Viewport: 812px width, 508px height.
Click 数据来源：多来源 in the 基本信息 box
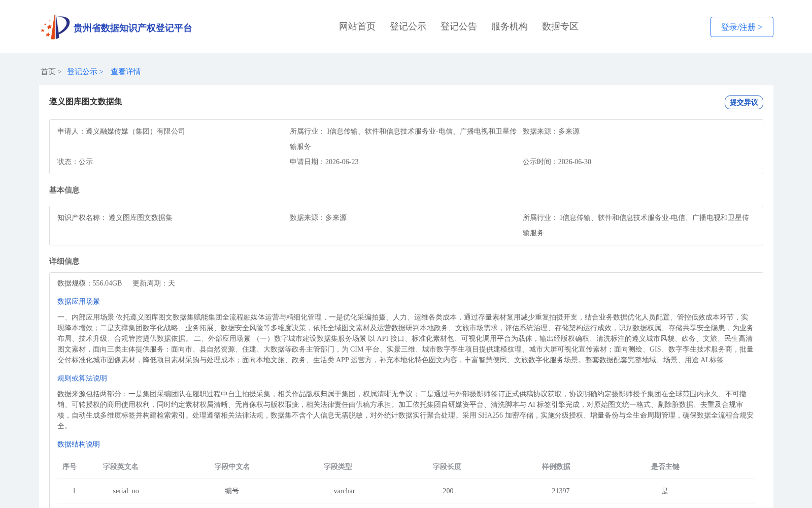[x=318, y=217]
